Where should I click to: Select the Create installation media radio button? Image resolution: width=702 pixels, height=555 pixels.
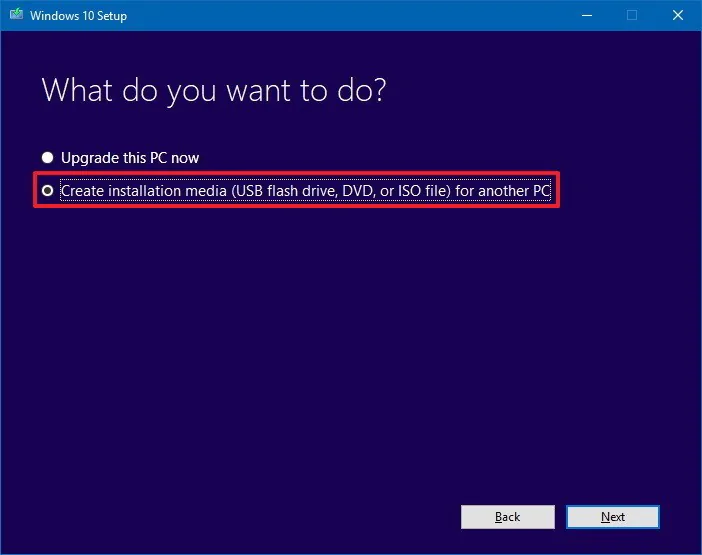coord(47,191)
